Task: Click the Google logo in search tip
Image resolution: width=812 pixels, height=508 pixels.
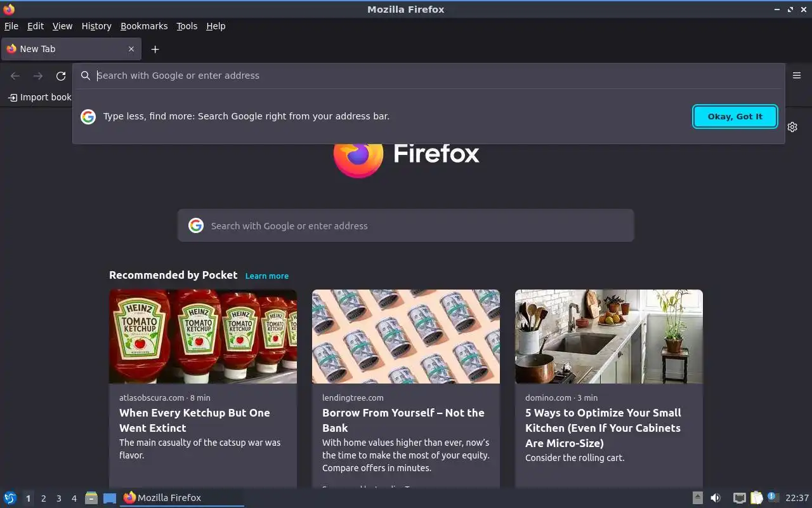Action: (x=88, y=116)
